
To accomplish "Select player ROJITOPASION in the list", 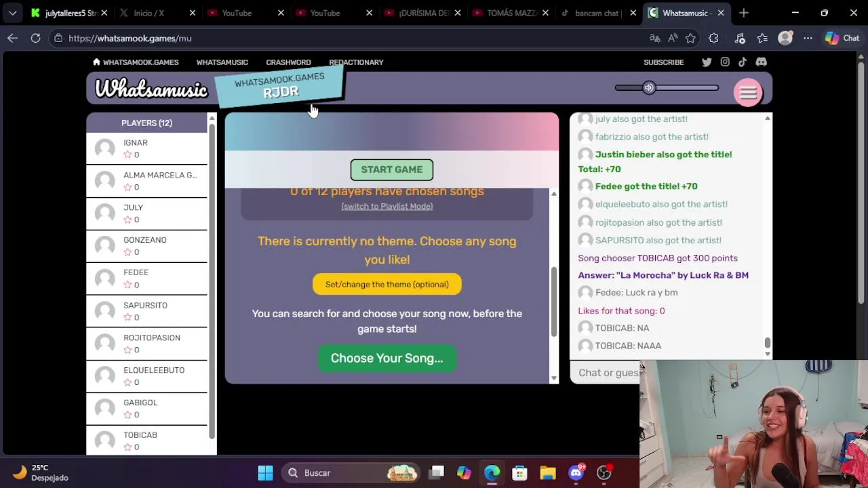I will (146, 344).
